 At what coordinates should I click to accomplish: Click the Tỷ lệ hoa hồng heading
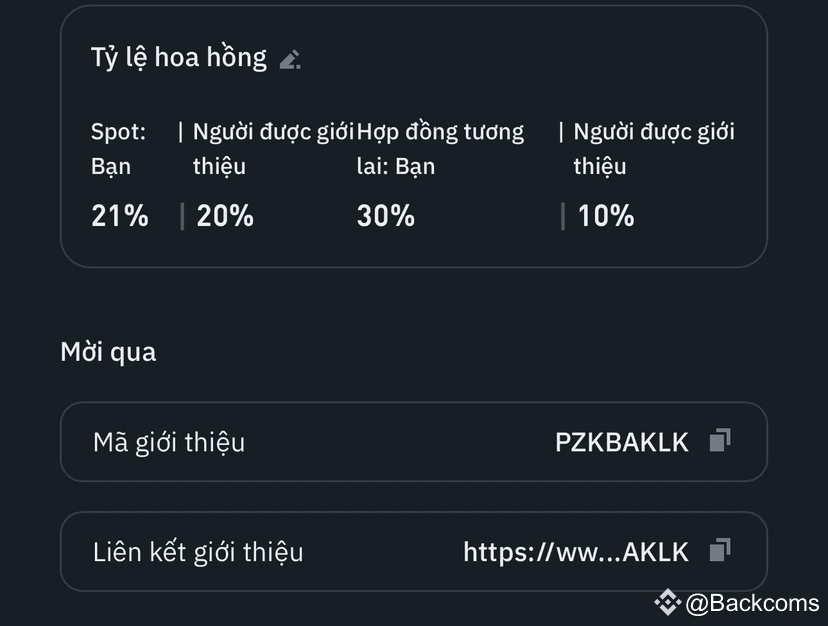[x=179, y=57]
